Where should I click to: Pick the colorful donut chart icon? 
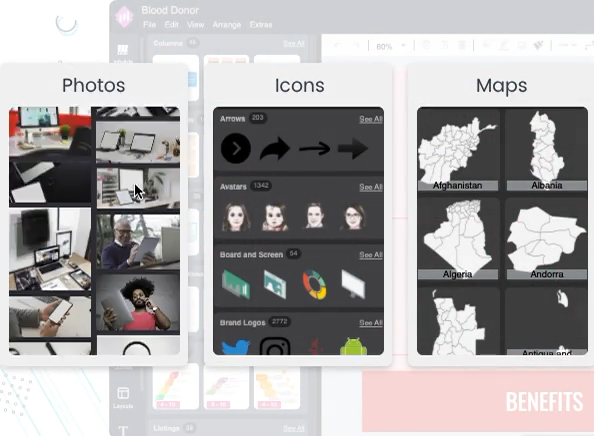pos(314,284)
